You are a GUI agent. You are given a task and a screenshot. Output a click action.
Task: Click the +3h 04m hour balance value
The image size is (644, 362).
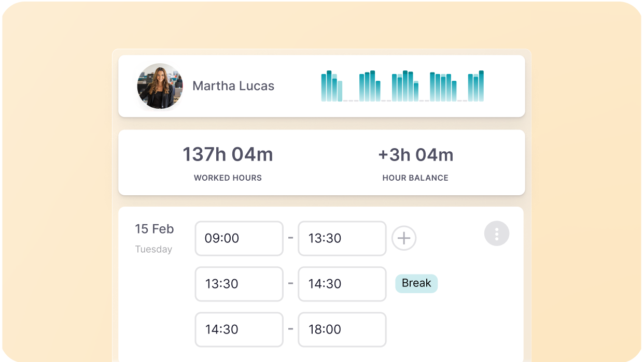click(x=415, y=154)
